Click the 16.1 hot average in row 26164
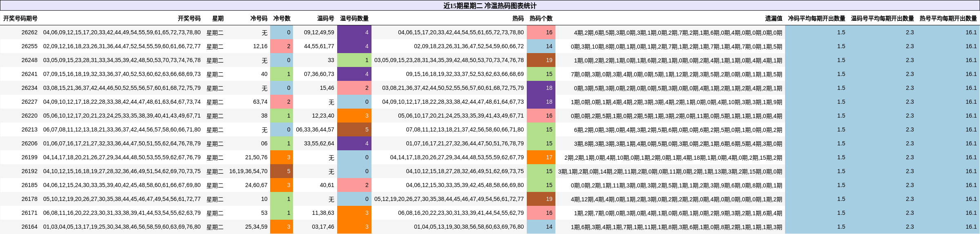 click(971, 227)
